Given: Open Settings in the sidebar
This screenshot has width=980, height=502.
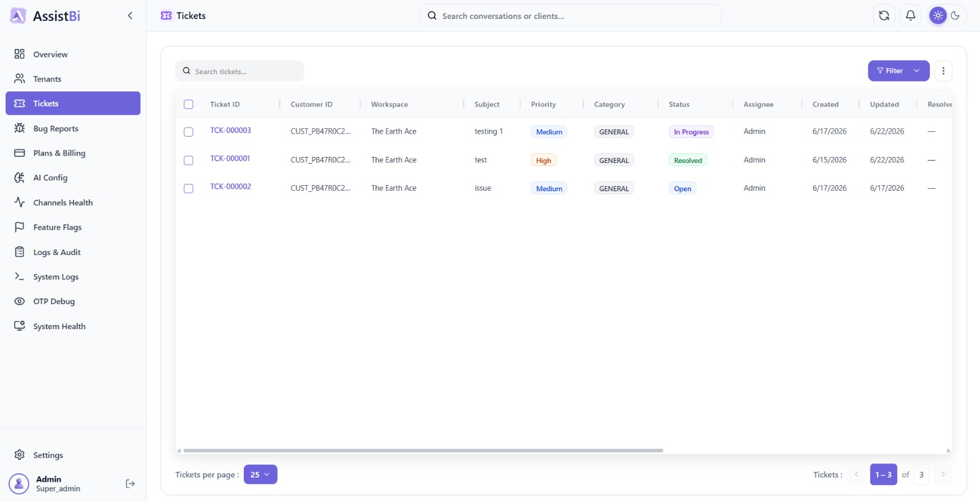Looking at the screenshot, I should coord(73,455).
